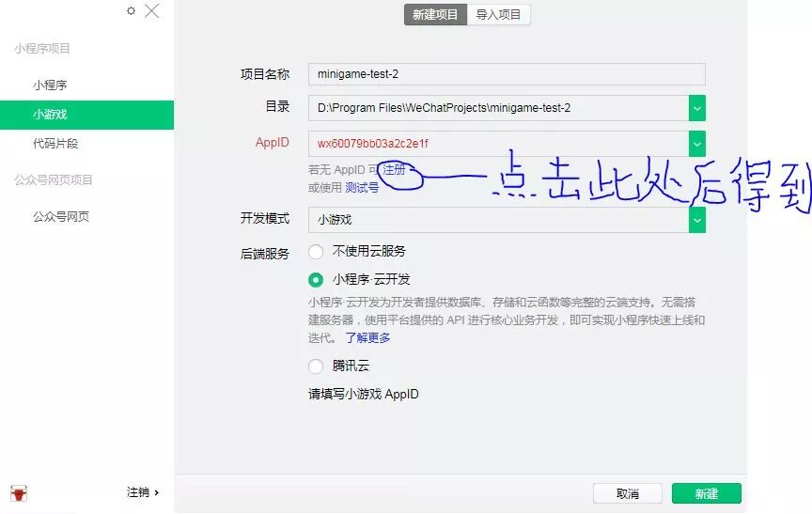Expand the 目录 dropdown arrow
This screenshot has width=812, height=514.
(x=697, y=108)
